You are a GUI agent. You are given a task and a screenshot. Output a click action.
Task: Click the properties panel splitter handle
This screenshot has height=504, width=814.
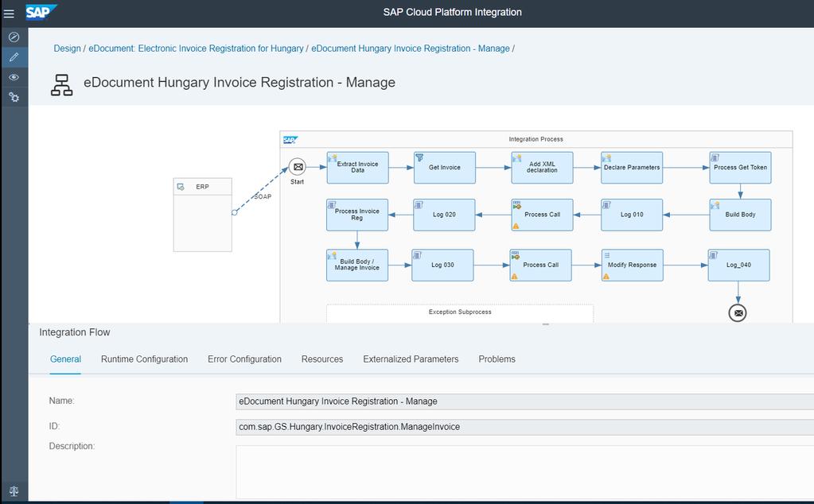546,324
